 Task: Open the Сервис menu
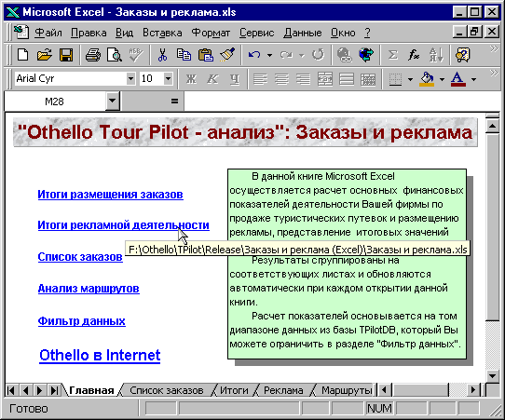pos(256,33)
